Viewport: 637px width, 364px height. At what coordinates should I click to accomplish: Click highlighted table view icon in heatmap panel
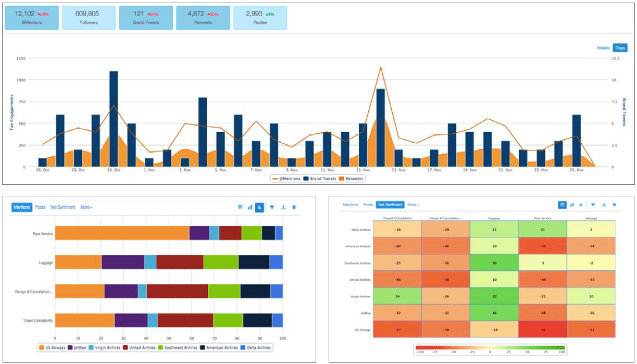pyautogui.click(x=563, y=205)
